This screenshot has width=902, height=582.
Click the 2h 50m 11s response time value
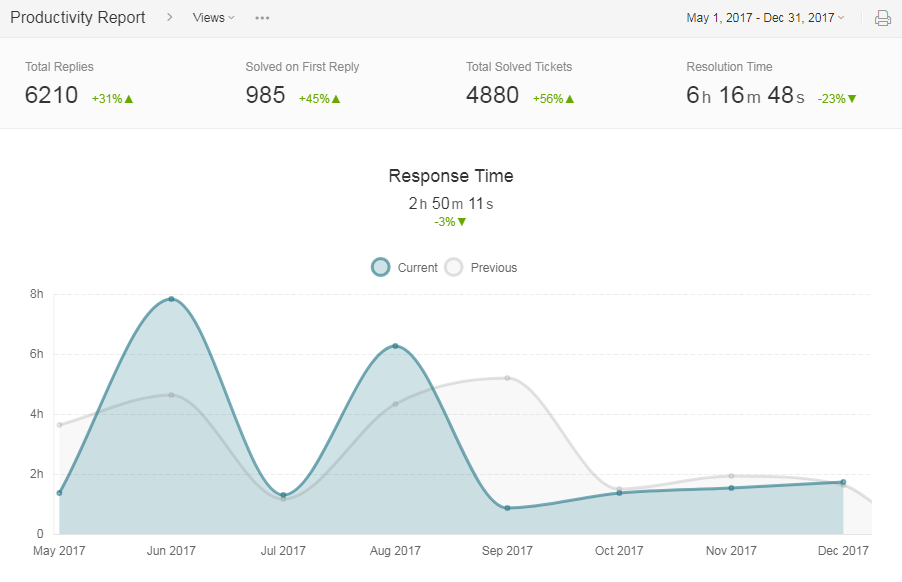point(451,204)
